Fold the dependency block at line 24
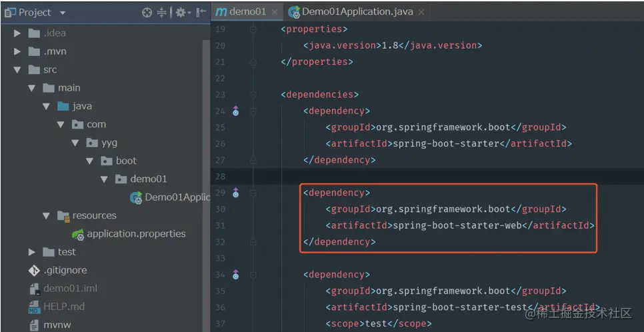The image size is (644, 332). pyautogui.click(x=253, y=111)
